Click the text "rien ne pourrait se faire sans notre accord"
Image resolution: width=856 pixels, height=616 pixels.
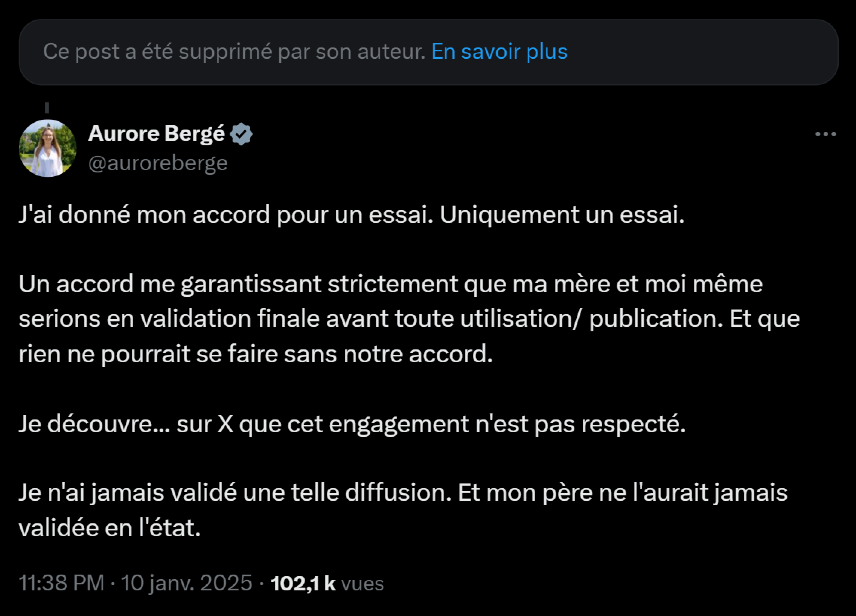tap(255, 354)
